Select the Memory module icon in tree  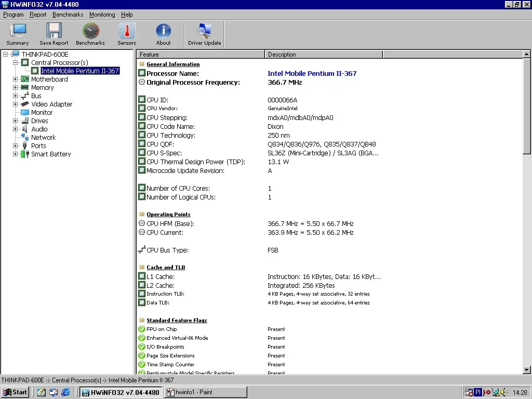pyautogui.click(x=25, y=87)
